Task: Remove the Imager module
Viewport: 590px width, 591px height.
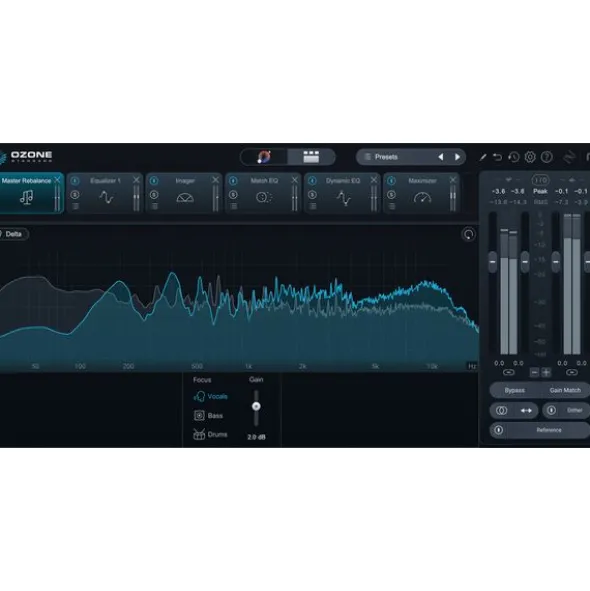Action: (215, 180)
